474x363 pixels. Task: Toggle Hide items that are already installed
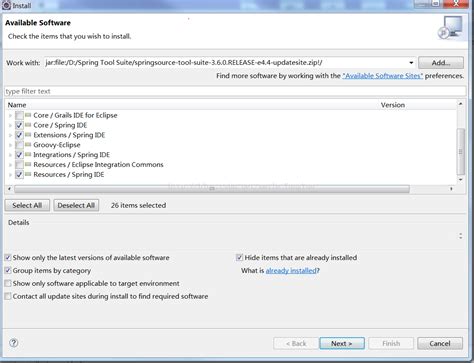pyautogui.click(x=239, y=257)
